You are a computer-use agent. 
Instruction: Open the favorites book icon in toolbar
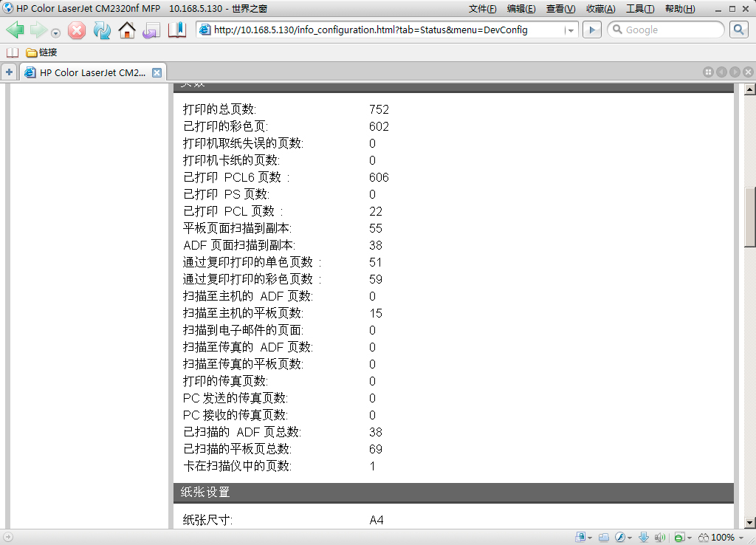pyautogui.click(x=177, y=30)
